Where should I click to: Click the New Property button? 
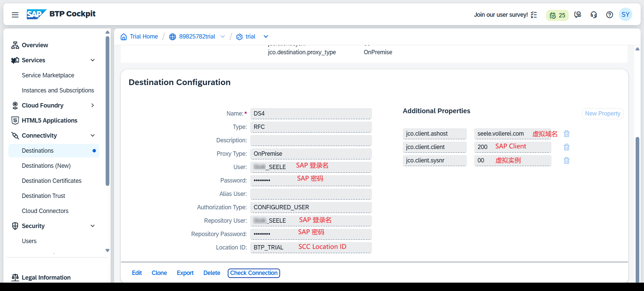click(603, 114)
